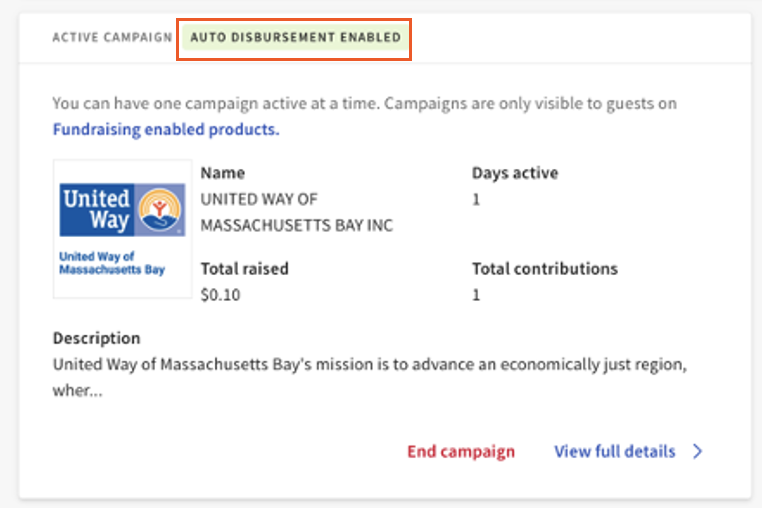This screenshot has height=508, width=762.
Task: Click the Days active label
Action: 515,173
